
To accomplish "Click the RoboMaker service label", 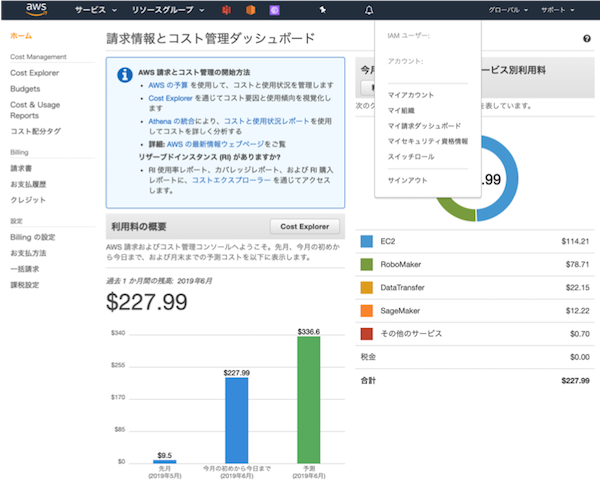I will [x=401, y=264].
